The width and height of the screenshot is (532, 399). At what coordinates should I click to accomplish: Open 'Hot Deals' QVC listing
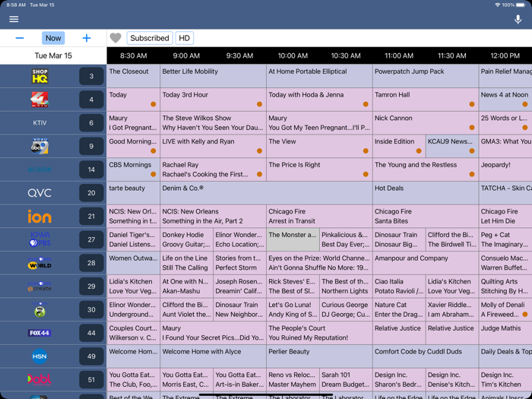(426, 193)
